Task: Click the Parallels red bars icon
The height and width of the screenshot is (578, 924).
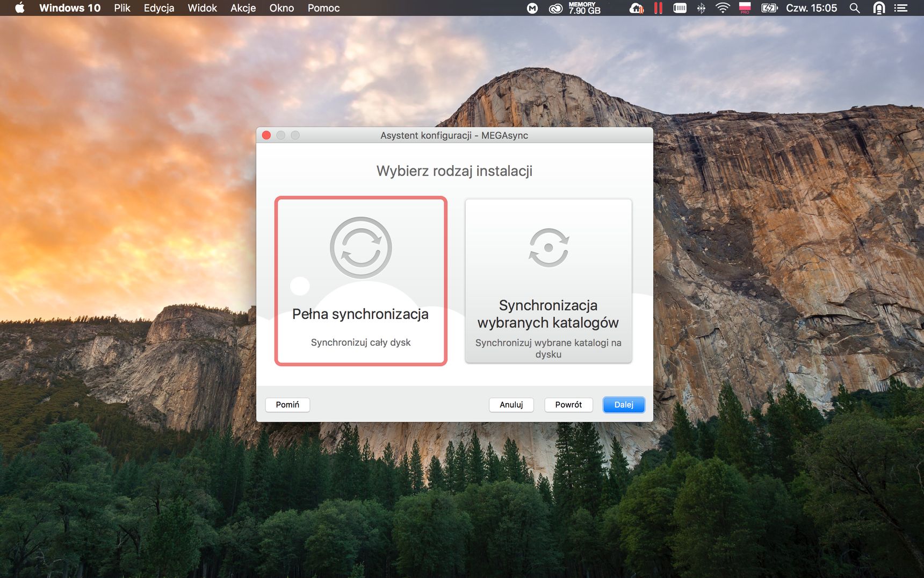Action: [x=658, y=8]
